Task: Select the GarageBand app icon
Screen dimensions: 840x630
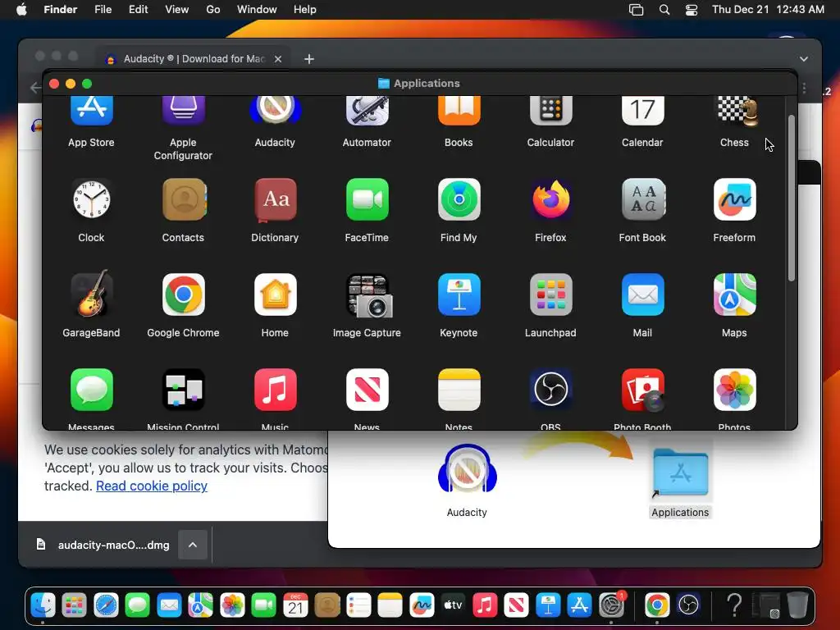Action: click(92, 294)
